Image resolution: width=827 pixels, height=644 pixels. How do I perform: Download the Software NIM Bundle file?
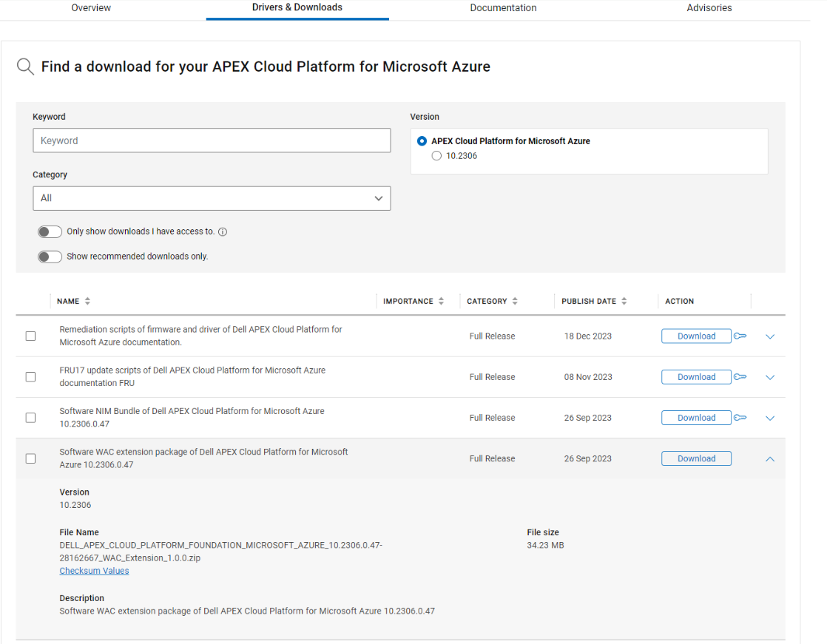click(696, 418)
